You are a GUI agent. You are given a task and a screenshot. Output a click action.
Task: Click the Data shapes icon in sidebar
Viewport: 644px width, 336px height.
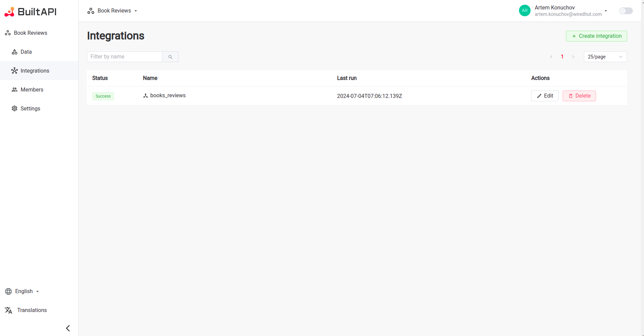[x=15, y=52]
